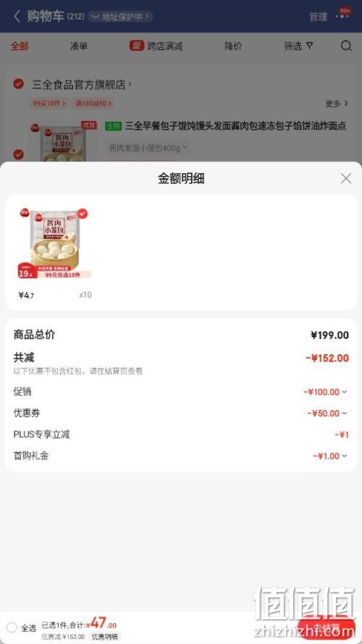Toggle the 全选 radio button

12,627
